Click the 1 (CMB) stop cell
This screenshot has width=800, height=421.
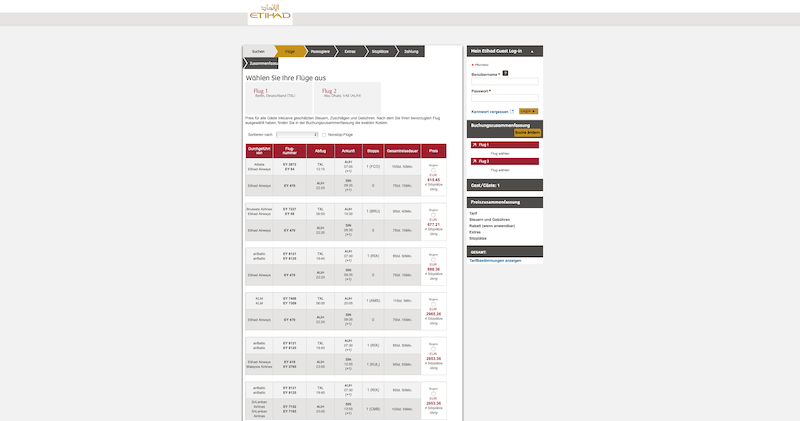click(x=373, y=409)
